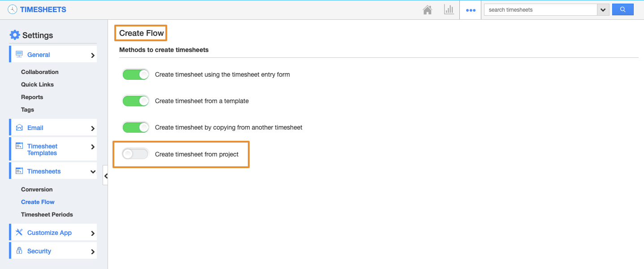The height and width of the screenshot is (269, 644).
Task: Turn off copying from another timesheet
Action: click(x=135, y=127)
